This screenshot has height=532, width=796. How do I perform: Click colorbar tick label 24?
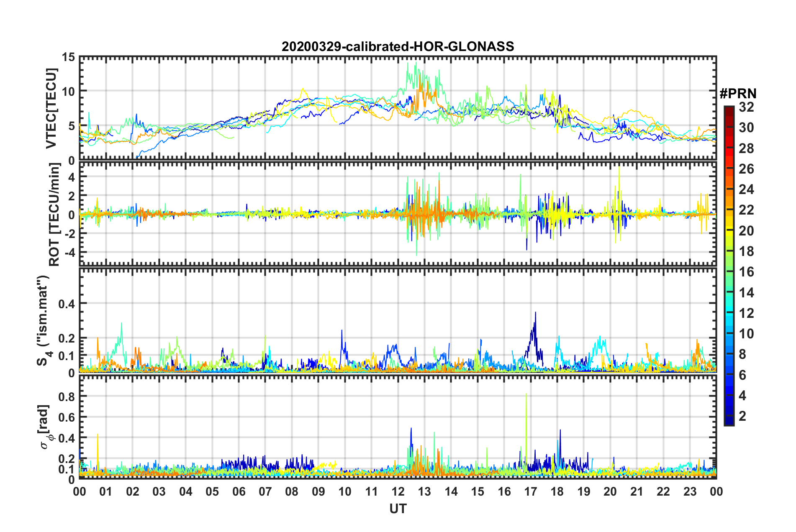point(746,189)
